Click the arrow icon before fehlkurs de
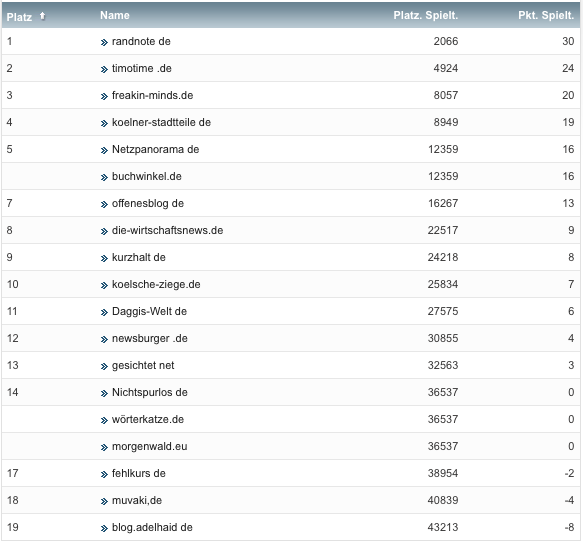The width and height of the screenshot is (583, 543). pyautogui.click(x=104, y=474)
